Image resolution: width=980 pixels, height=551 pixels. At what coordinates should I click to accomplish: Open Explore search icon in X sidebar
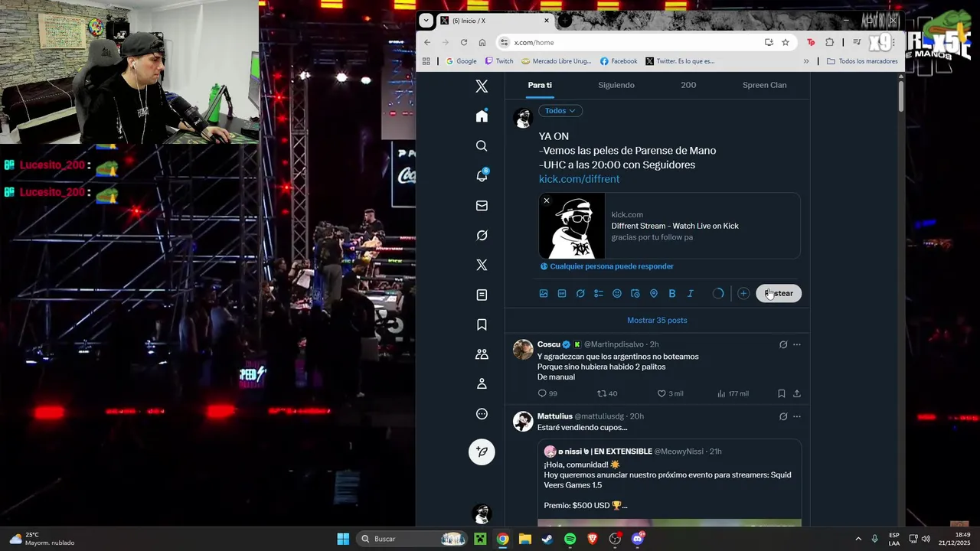pyautogui.click(x=482, y=145)
